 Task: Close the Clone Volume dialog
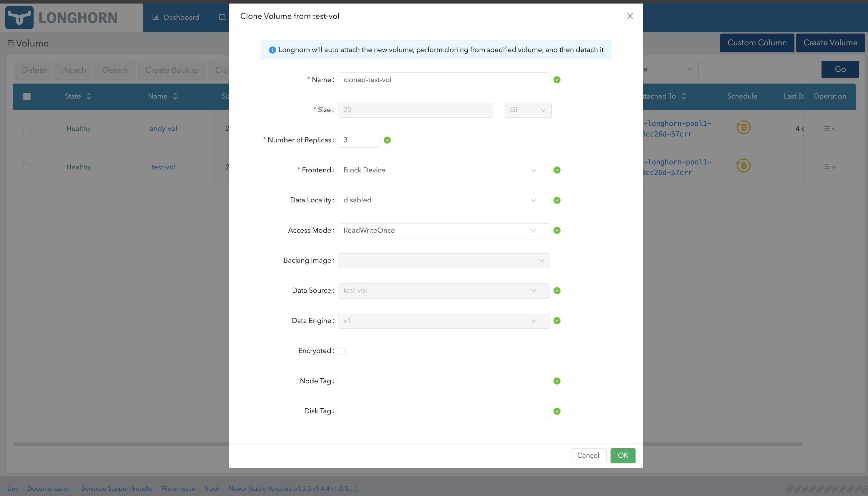[630, 16]
